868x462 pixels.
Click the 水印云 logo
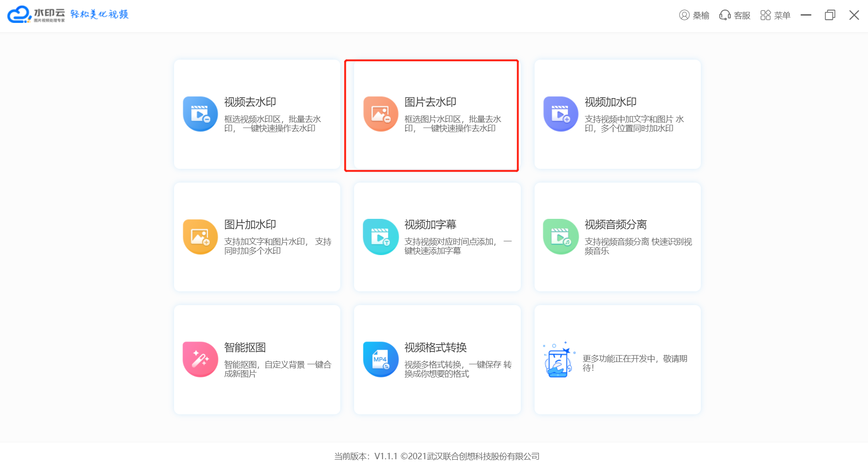(x=37, y=15)
